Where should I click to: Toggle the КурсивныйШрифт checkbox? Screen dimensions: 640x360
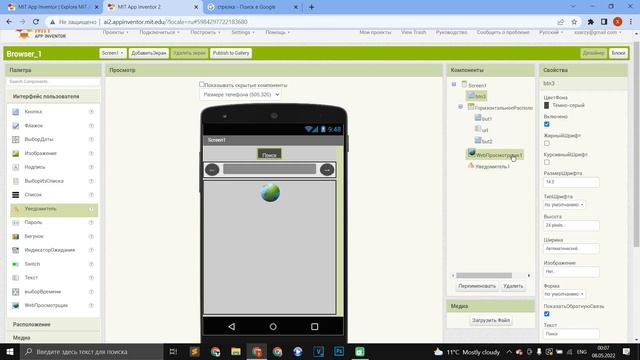(x=547, y=162)
